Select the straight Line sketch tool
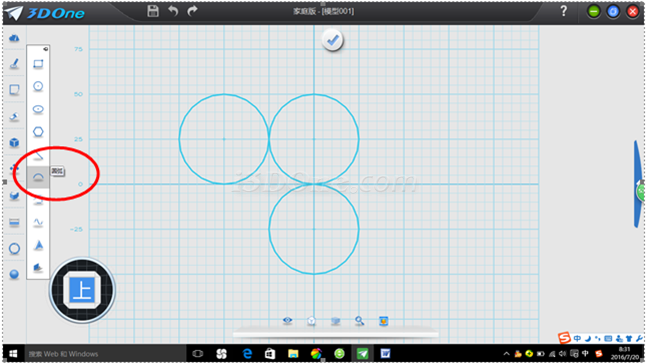The height and width of the screenshot is (364, 648). click(x=38, y=156)
